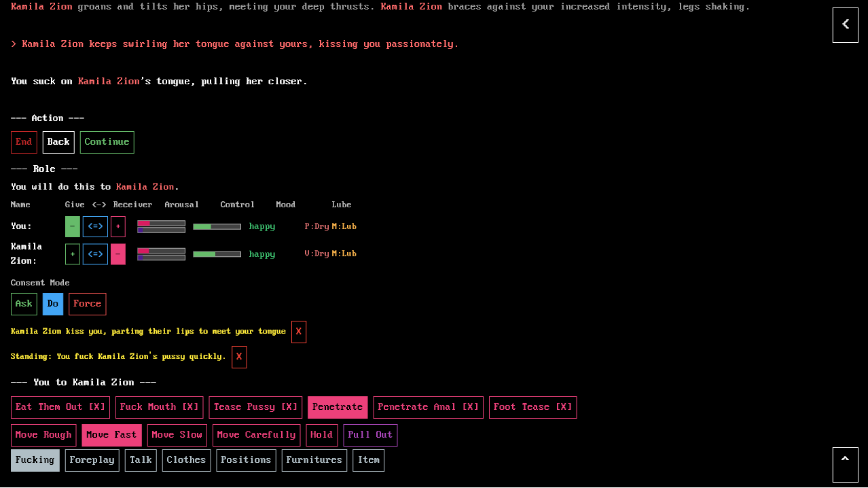Click the 'happy' mood in Kamila Zion row
Screen dimensions: 868x488
point(262,254)
